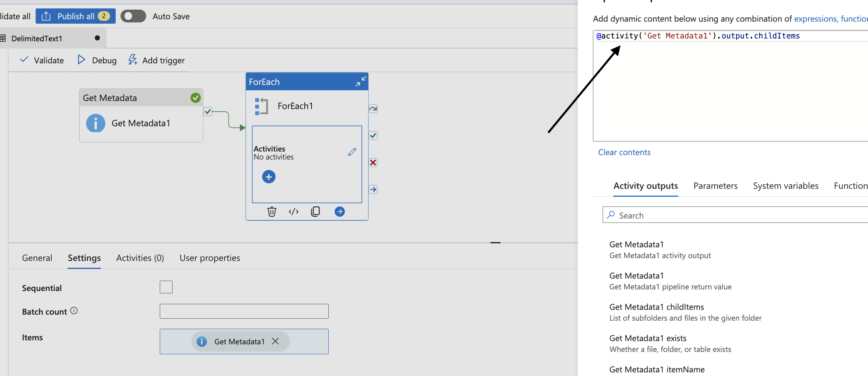
Task: Add an activity inside ForEach1 with plus icon
Action: 269,176
